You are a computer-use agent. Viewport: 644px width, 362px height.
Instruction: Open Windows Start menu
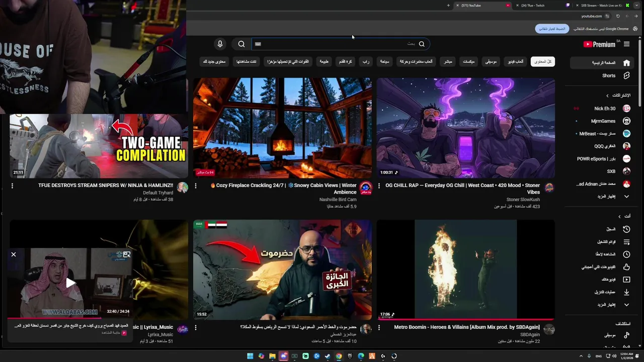click(250, 356)
